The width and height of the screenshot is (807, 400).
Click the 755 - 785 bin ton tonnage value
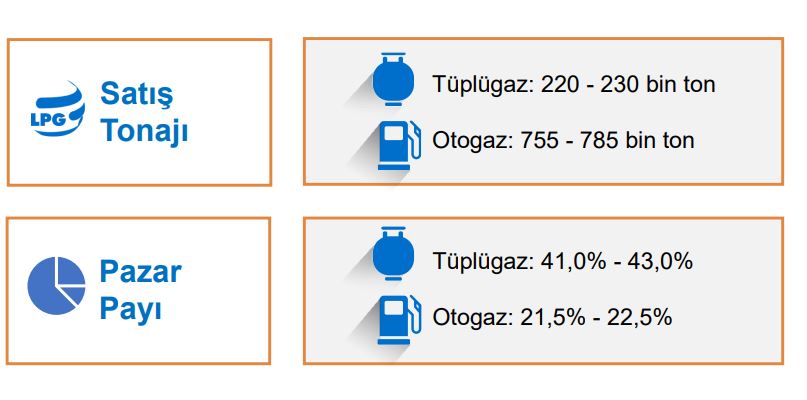point(607,140)
